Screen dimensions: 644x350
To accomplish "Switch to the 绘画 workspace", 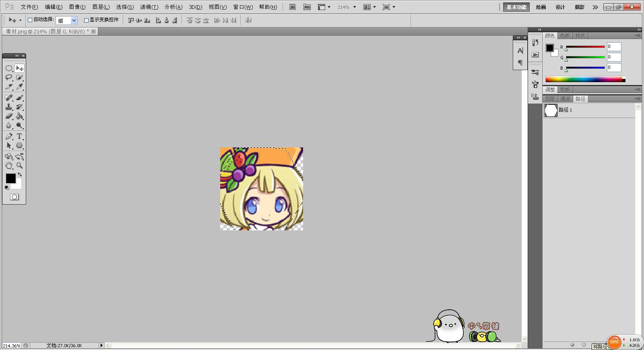I will (541, 7).
